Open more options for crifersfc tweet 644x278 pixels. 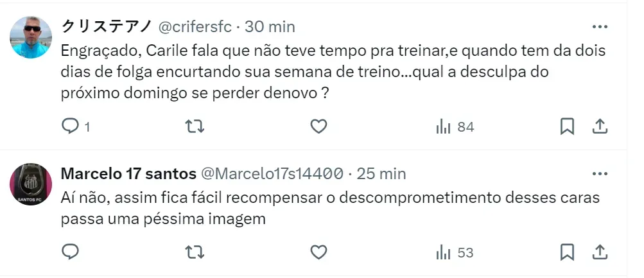tap(599, 27)
